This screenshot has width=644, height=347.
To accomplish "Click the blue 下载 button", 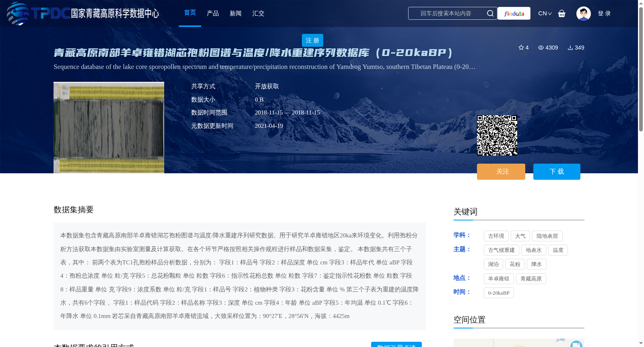I will tap(557, 172).
